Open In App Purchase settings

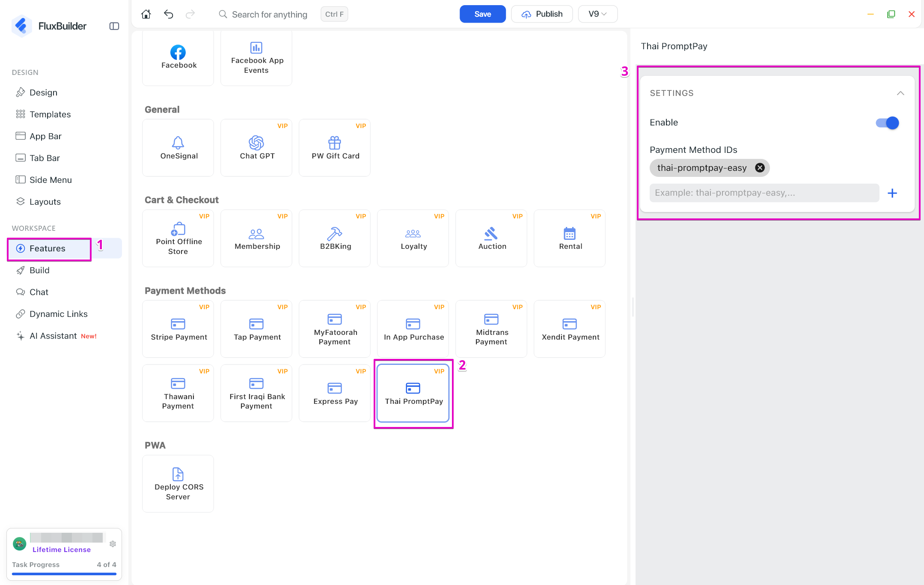[413, 329]
